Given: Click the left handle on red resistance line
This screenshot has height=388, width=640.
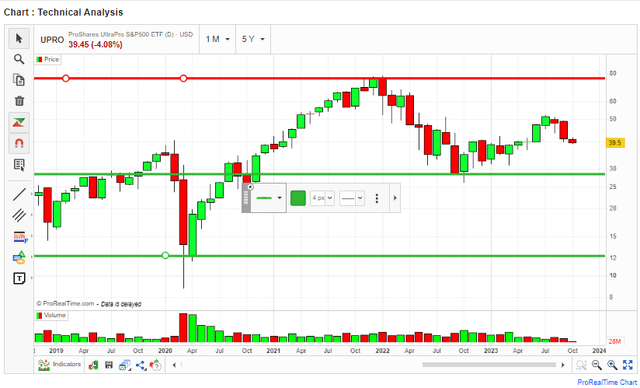Looking at the screenshot, I should 66,78.
